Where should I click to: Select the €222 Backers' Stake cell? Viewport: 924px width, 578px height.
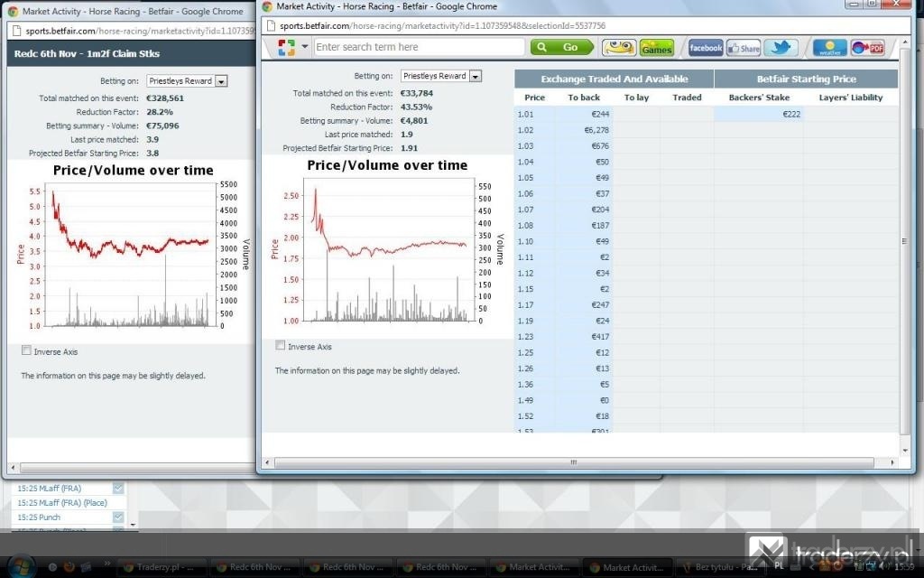[x=792, y=114]
